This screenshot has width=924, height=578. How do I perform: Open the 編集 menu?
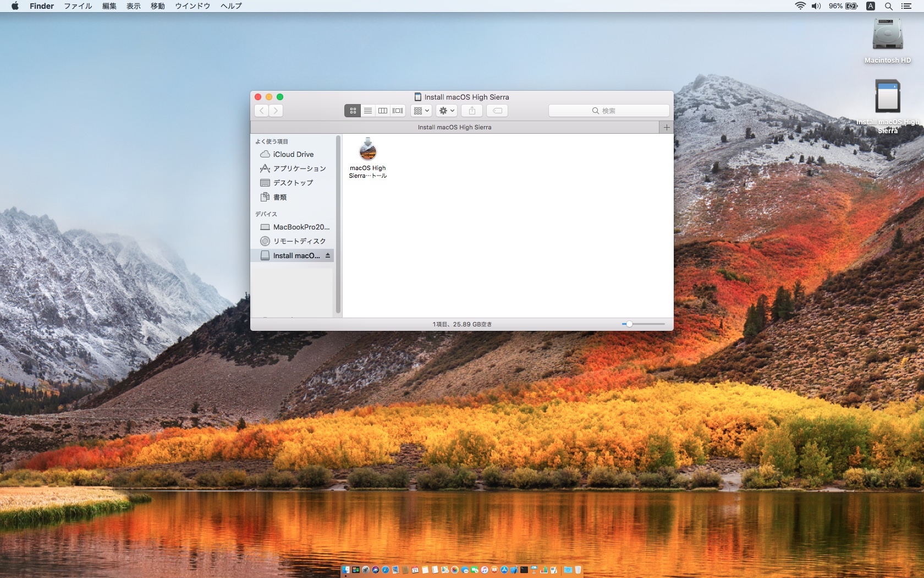point(109,6)
